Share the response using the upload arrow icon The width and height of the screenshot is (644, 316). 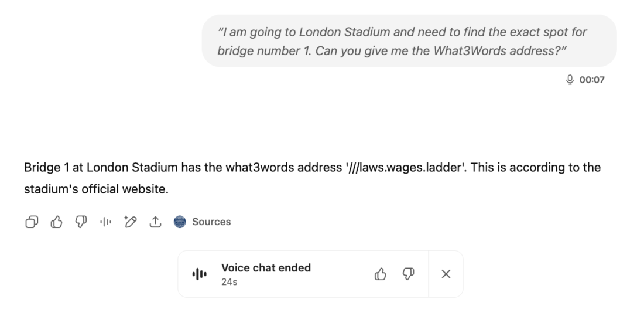pos(155,222)
